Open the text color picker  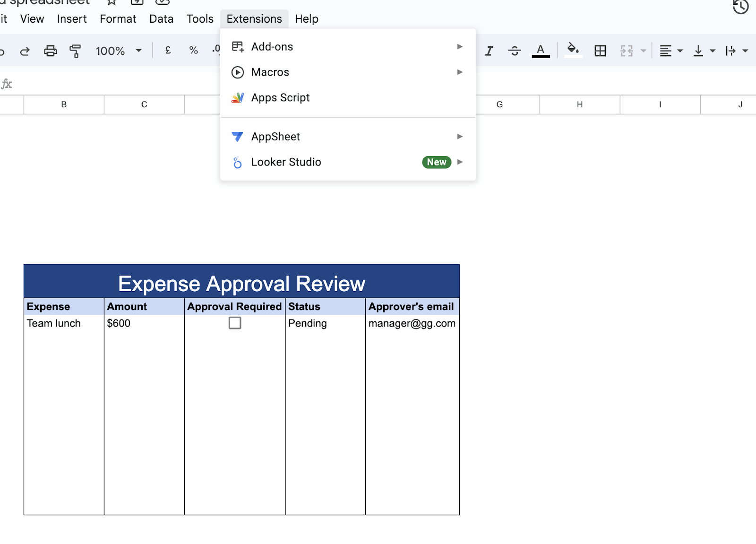coord(541,51)
